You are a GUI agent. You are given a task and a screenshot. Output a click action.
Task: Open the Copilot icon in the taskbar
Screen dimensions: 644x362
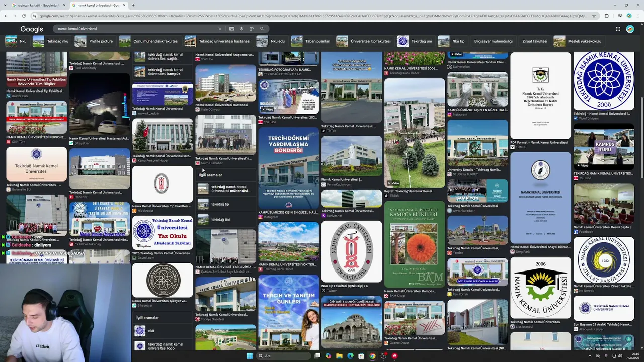click(328, 356)
